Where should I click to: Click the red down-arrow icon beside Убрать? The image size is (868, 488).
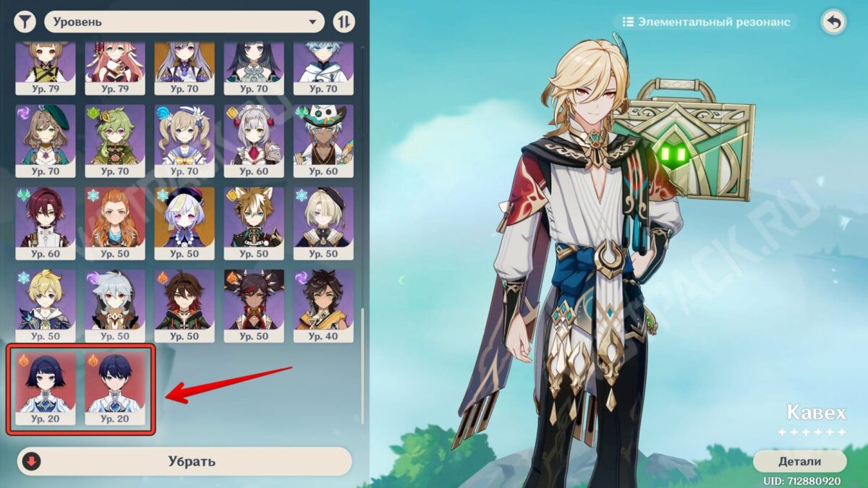(x=32, y=461)
